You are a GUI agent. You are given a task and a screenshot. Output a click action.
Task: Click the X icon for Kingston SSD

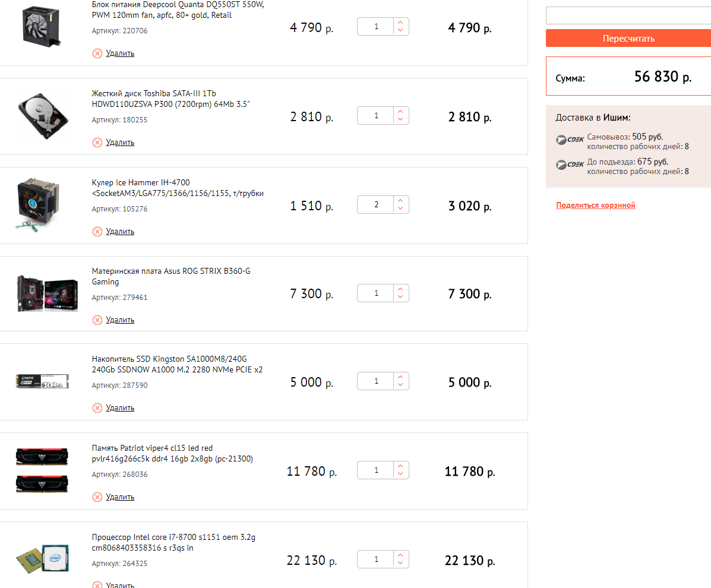point(97,408)
